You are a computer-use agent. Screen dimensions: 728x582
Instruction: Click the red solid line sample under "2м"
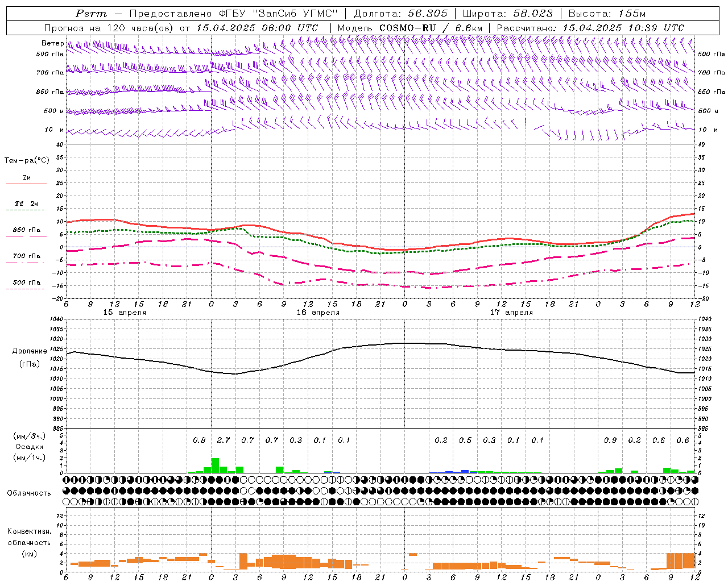(27, 184)
